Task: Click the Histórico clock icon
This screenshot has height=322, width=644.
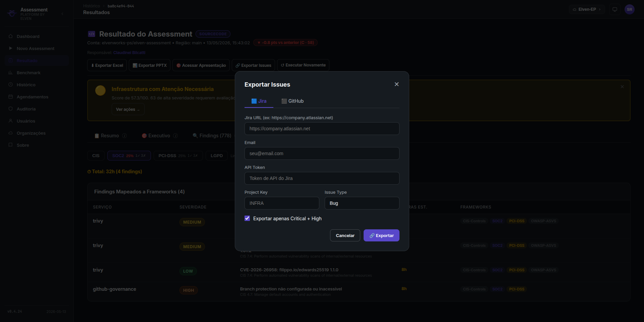Action: 10,84
